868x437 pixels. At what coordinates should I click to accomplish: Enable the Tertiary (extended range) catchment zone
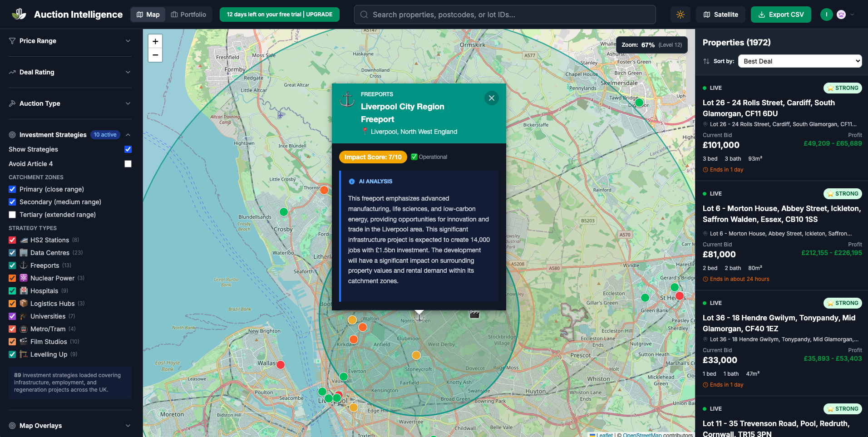(x=12, y=215)
